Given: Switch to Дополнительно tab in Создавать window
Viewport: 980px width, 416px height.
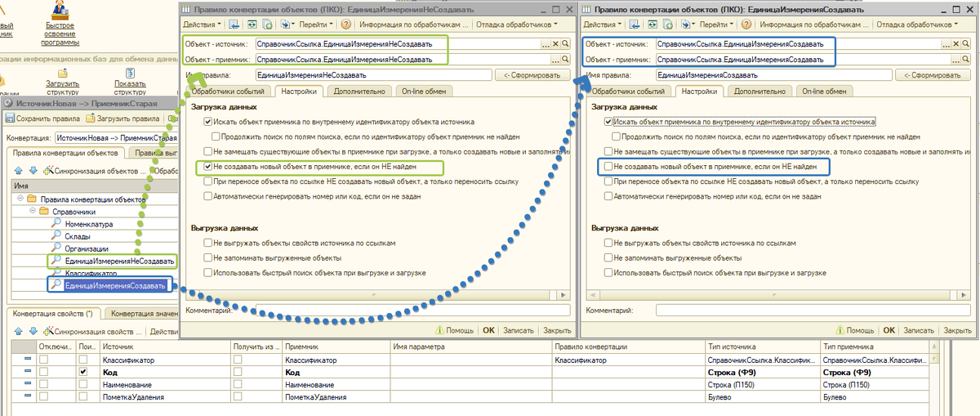Looking at the screenshot, I should click(x=759, y=92).
